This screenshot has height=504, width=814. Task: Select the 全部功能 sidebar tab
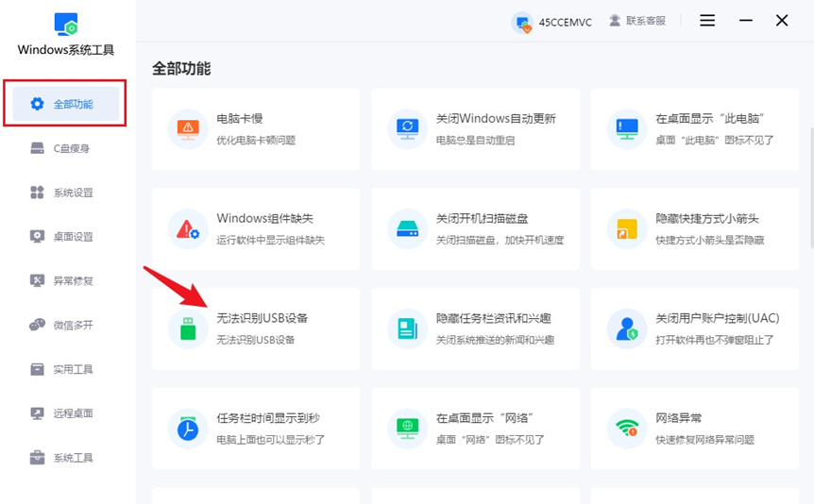click(66, 104)
